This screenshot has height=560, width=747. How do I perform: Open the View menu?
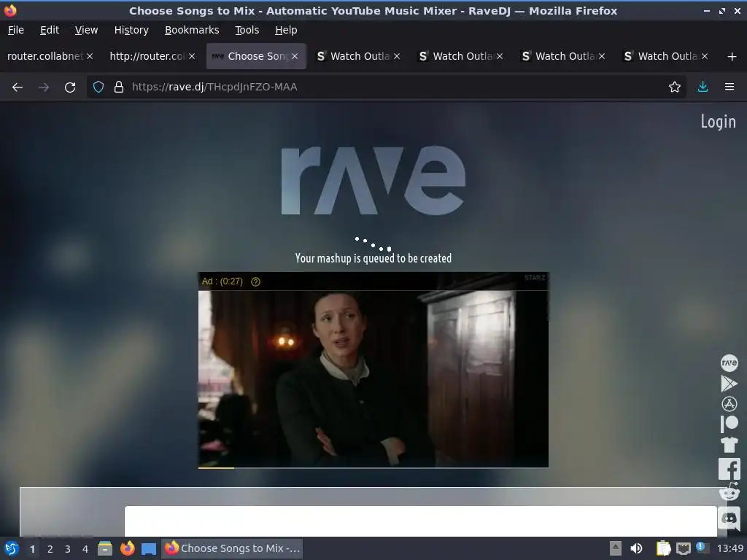(x=86, y=30)
